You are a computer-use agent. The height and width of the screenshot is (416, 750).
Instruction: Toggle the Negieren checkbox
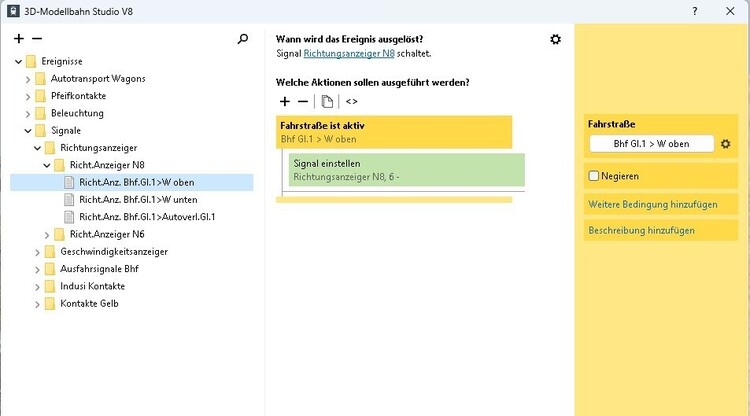pos(594,176)
